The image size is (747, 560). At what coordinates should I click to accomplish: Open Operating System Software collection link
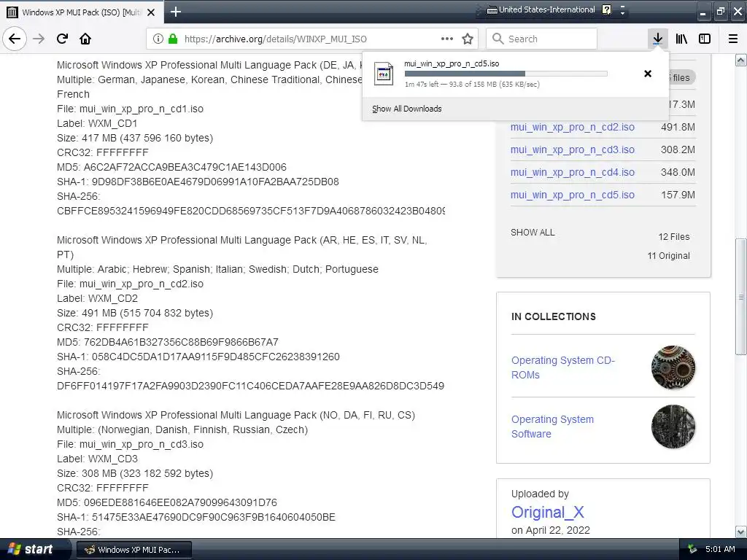[553, 427]
